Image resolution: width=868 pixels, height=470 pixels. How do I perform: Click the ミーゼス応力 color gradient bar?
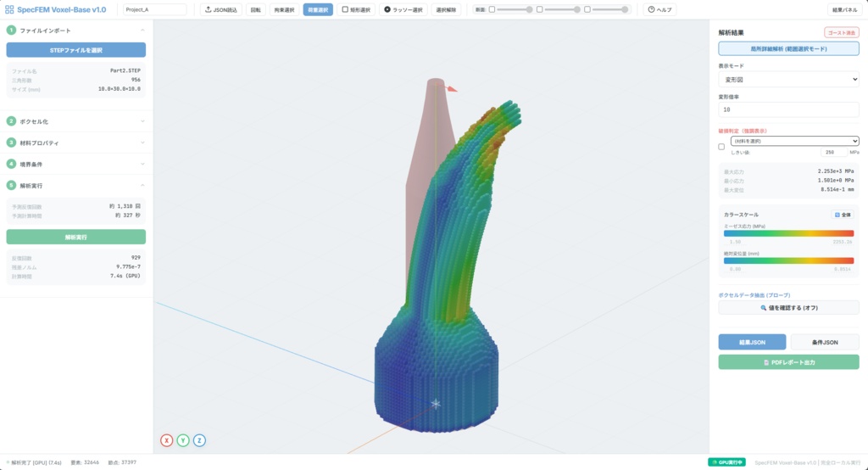pos(788,233)
